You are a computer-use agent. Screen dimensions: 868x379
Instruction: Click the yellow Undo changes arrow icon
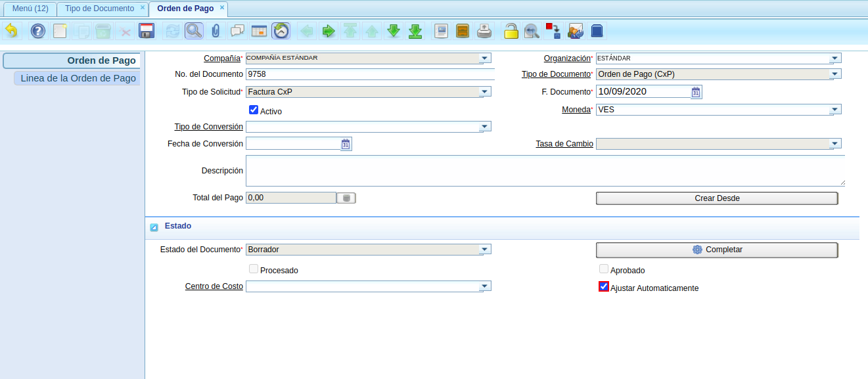[x=12, y=31]
